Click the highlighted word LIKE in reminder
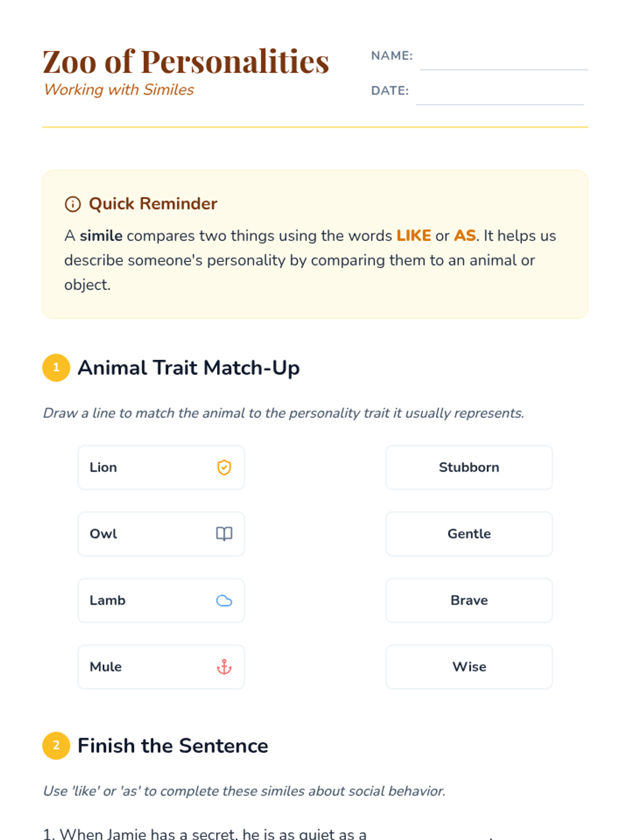 pyautogui.click(x=414, y=236)
